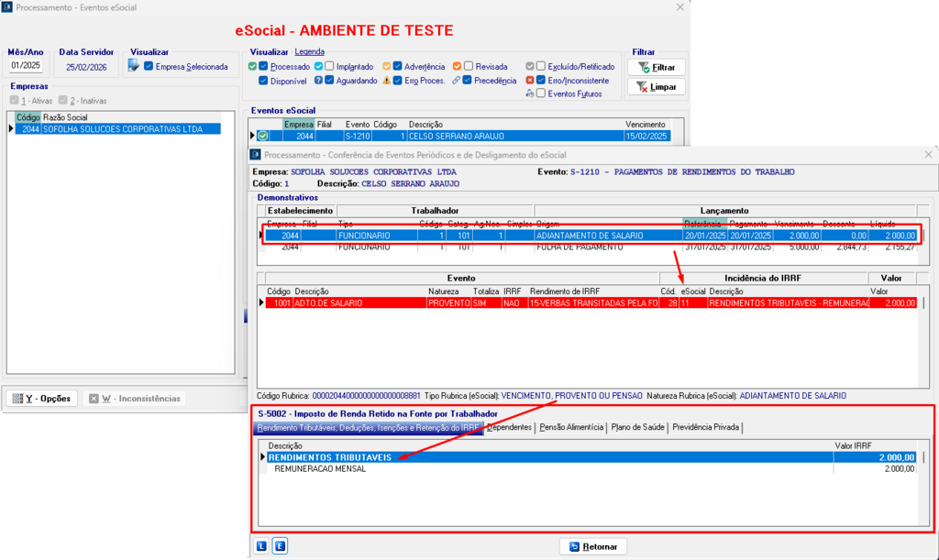The height and width of the screenshot is (560, 939).
Task: Click the Aguardando question mark icon
Action: pos(318,81)
